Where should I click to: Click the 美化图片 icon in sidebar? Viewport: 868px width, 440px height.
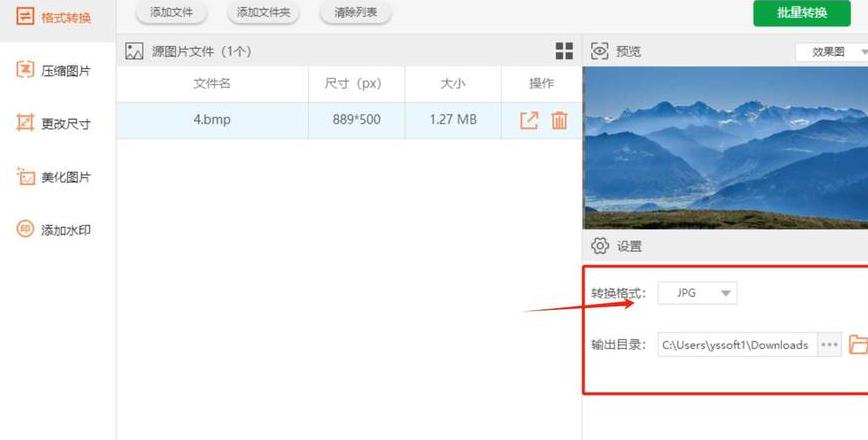(25, 177)
